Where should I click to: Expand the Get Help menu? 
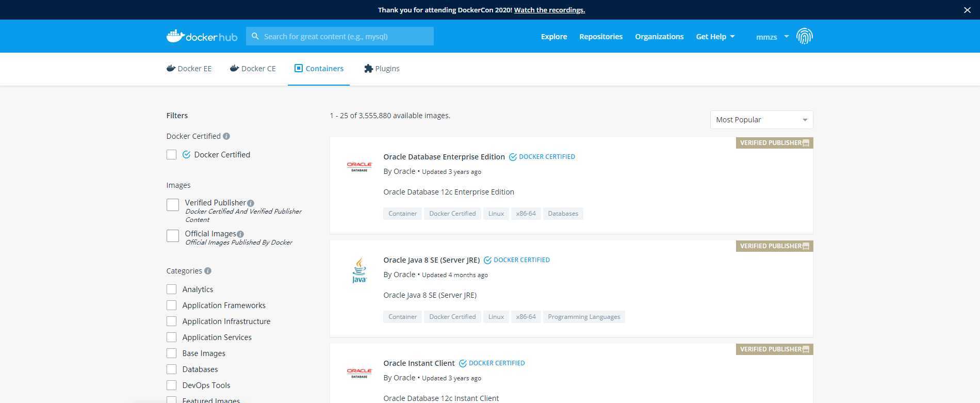point(715,37)
